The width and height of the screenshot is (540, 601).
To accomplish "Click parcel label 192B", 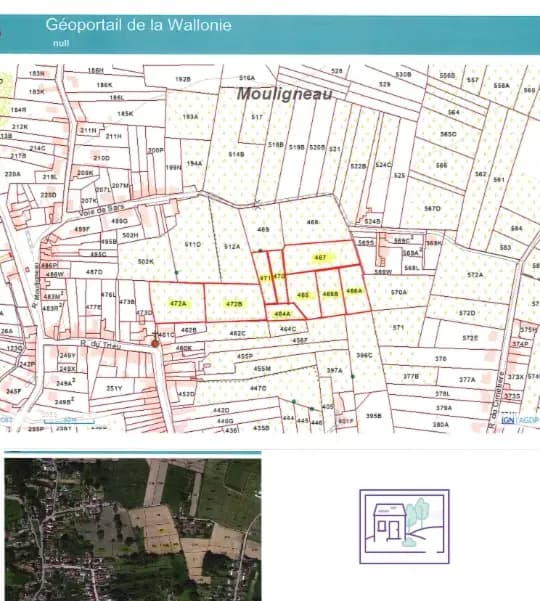I will 183,79.
